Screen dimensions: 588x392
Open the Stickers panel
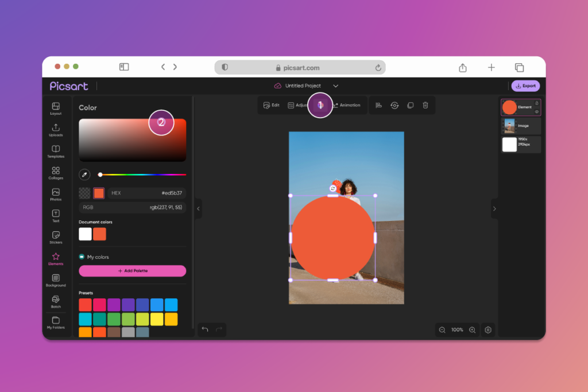56,235
